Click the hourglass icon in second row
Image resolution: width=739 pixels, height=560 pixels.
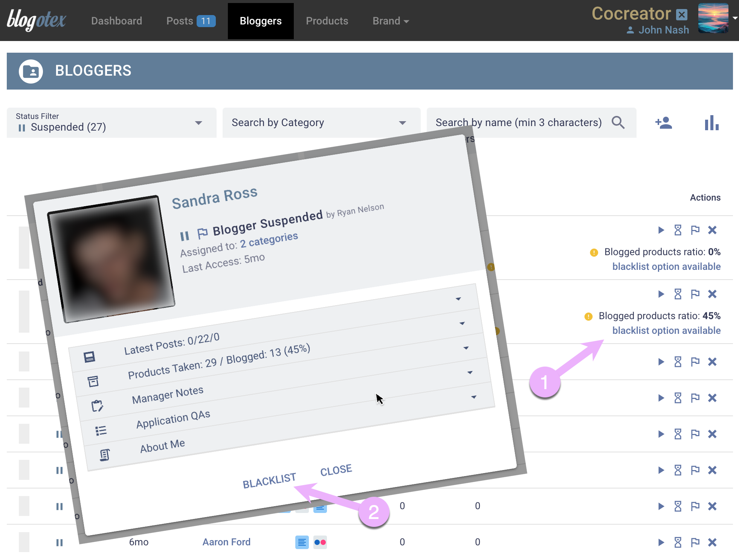pyautogui.click(x=678, y=294)
